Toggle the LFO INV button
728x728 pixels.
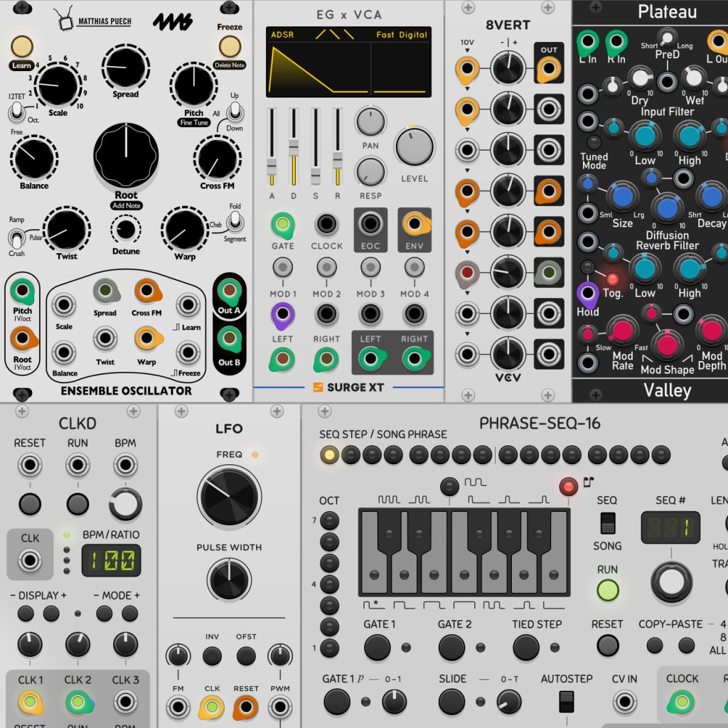pos(212,656)
